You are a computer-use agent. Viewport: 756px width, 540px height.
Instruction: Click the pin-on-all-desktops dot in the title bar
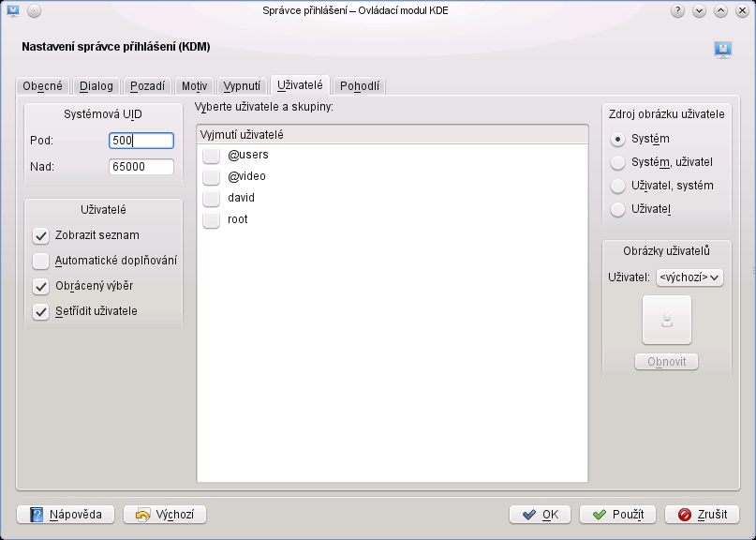point(35,10)
